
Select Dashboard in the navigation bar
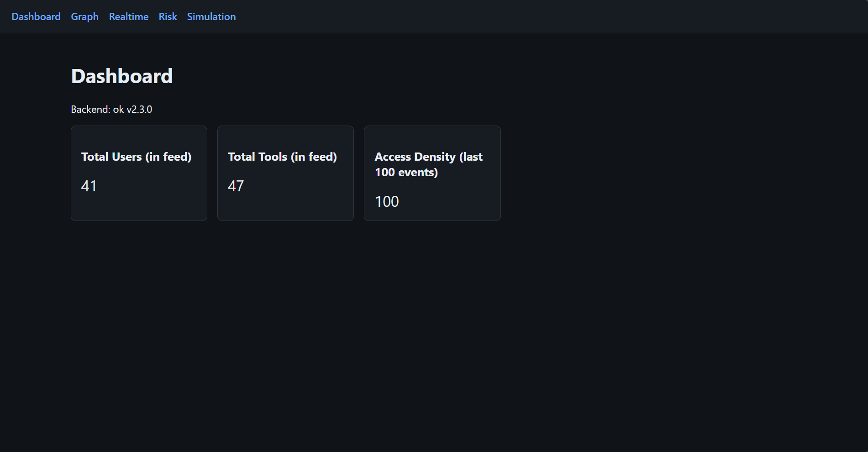coord(36,16)
